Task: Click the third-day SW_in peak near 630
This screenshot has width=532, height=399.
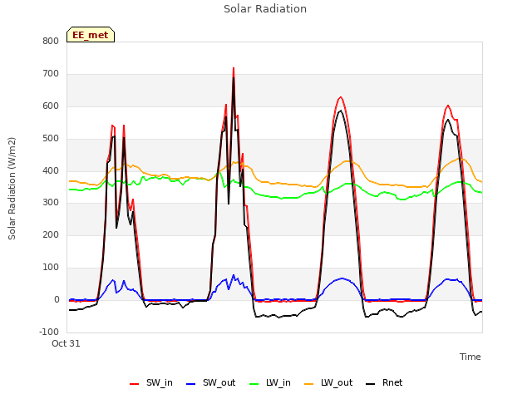Action: click(x=341, y=97)
